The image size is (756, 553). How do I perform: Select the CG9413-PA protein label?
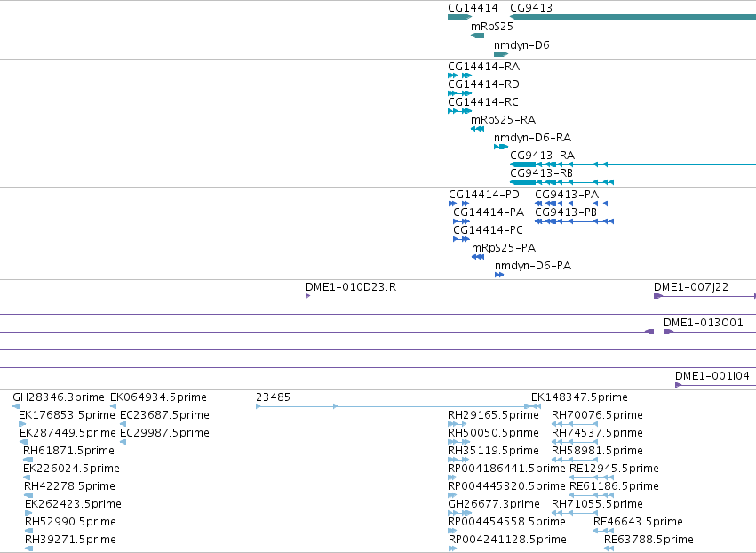point(567,195)
